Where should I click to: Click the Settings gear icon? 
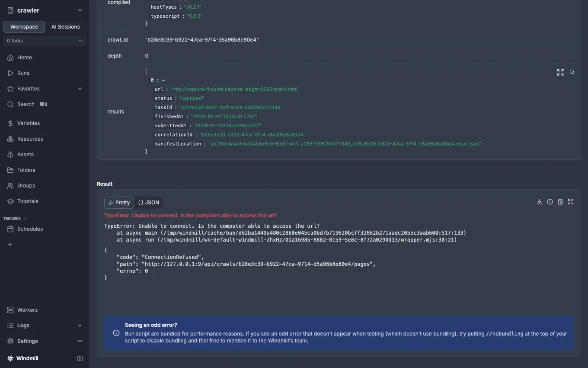(11, 341)
